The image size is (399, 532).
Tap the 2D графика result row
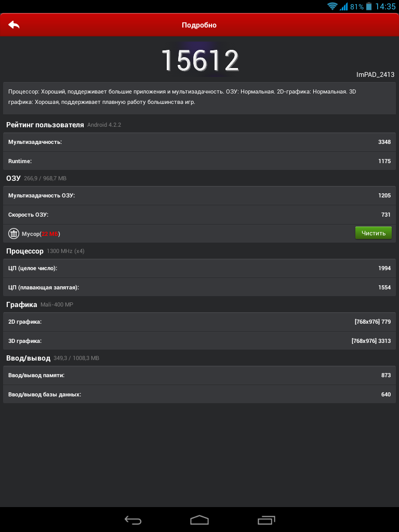[199, 322]
